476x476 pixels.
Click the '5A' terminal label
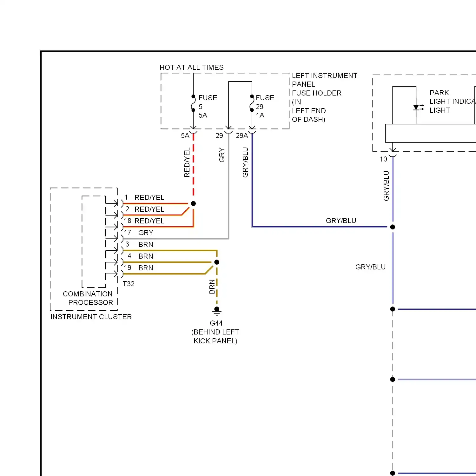pyautogui.click(x=185, y=136)
